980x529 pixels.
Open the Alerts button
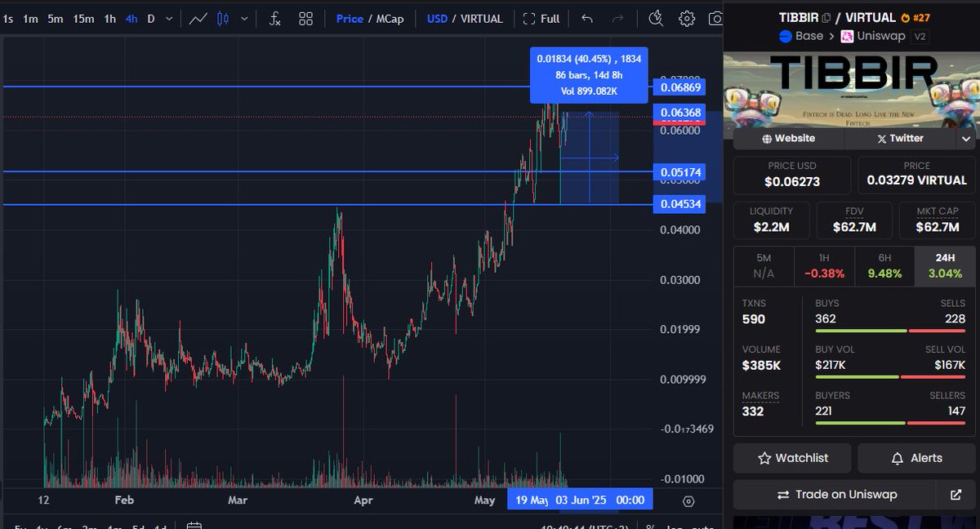coord(916,458)
